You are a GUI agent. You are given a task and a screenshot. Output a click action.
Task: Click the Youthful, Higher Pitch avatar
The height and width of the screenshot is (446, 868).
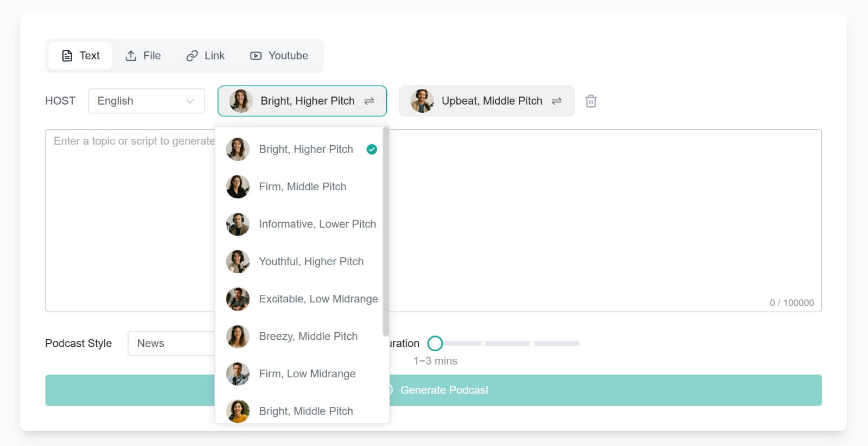point(238,262)
